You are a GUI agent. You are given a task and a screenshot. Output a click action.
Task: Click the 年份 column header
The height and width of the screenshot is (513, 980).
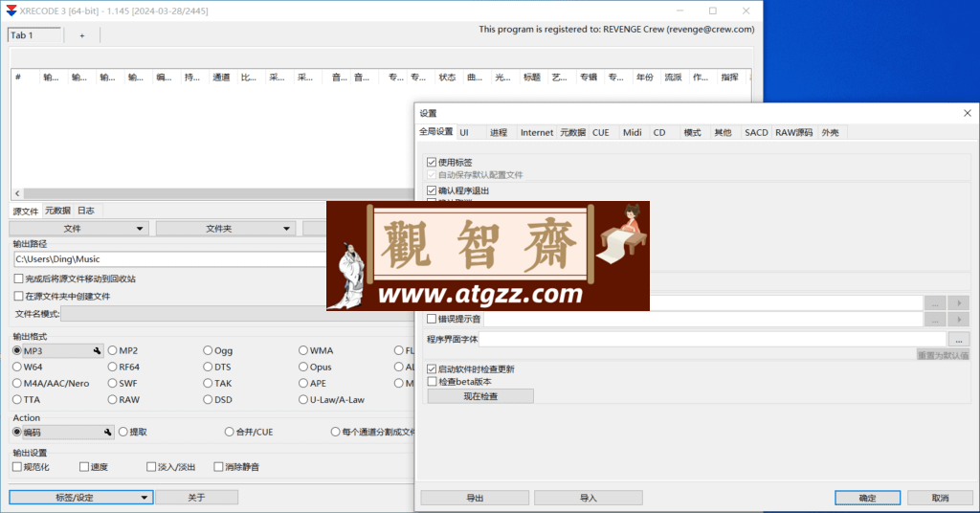pos(645,77)
